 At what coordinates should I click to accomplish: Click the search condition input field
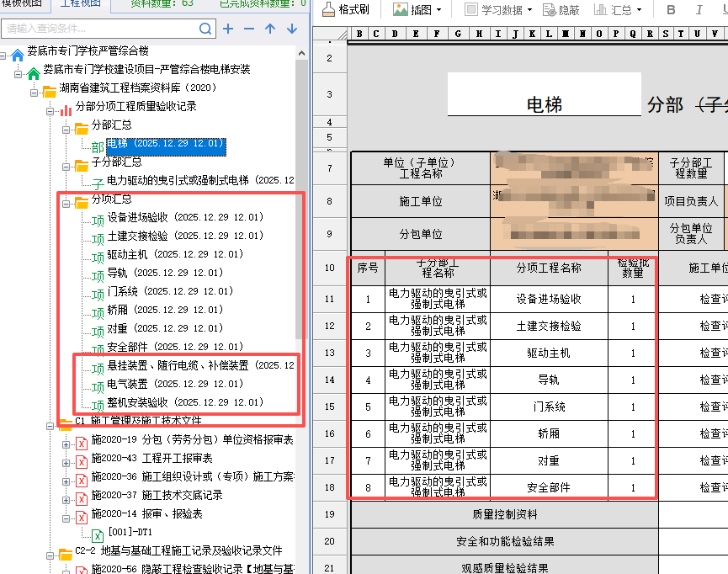coord(99,29)
